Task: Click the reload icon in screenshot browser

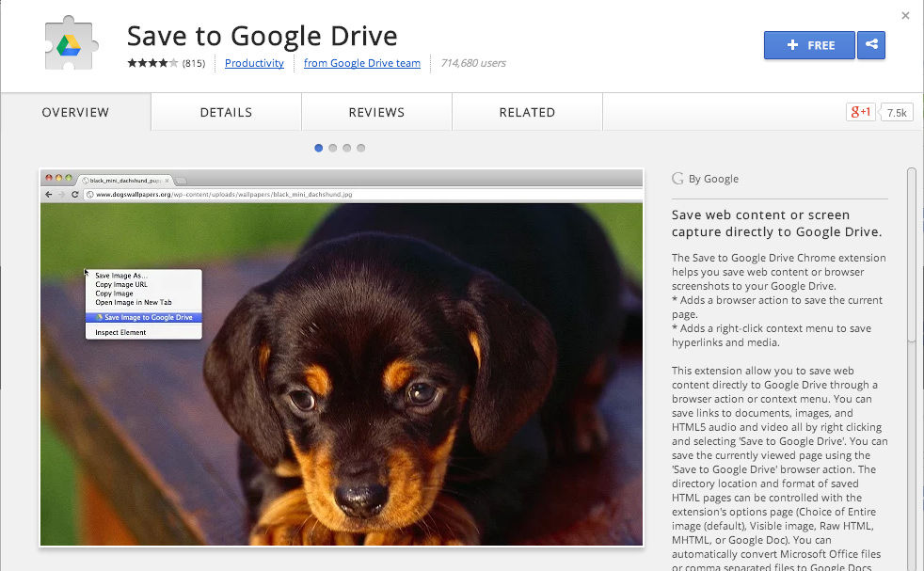Action: click(x=75, y=195)
